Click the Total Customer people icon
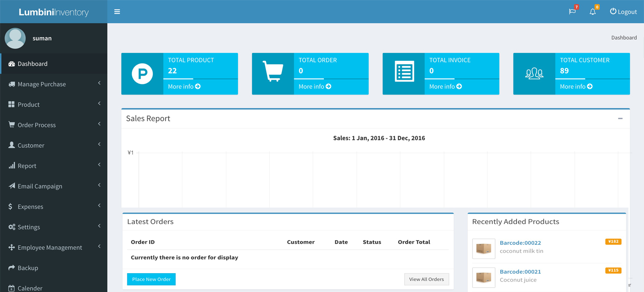 tap(534, 74)
